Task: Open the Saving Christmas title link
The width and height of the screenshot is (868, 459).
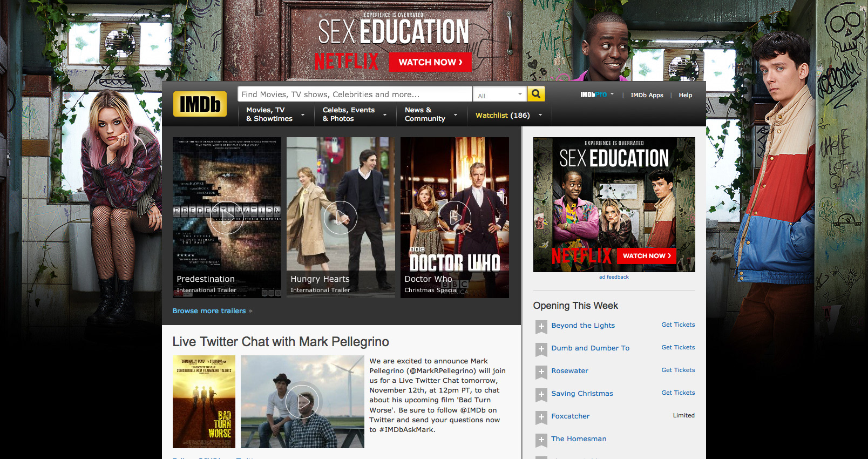Action: tap(582, 394)
